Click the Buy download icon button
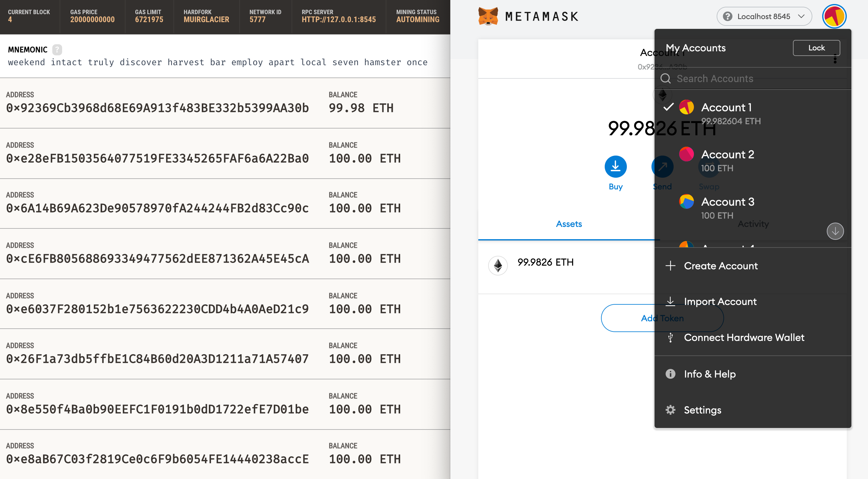The image size is (868, 479). [x=615, y=166]
